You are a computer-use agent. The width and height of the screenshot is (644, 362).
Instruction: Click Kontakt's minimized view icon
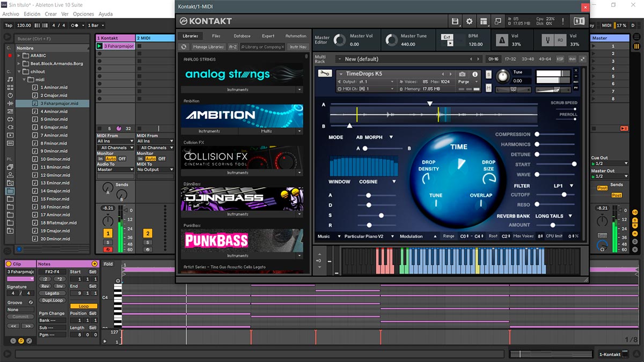(x=497, y=21)
